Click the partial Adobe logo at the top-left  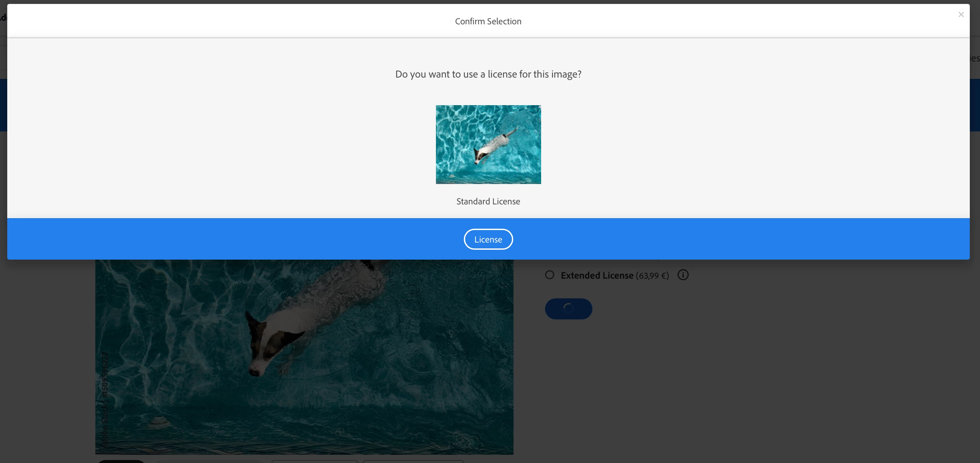click(x=3, y=17)
